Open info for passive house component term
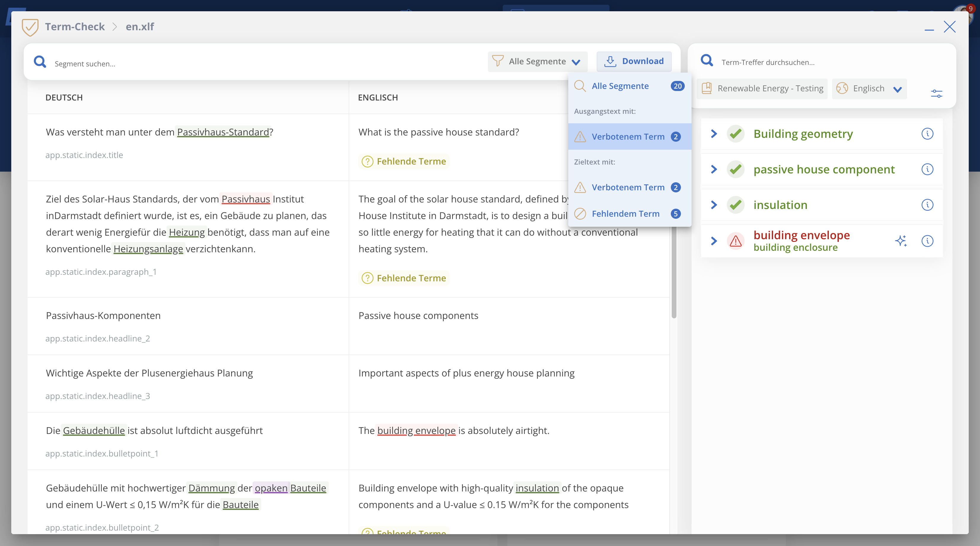Image resolution: width=980 pixels, height=546 pixels. [927, 169]
